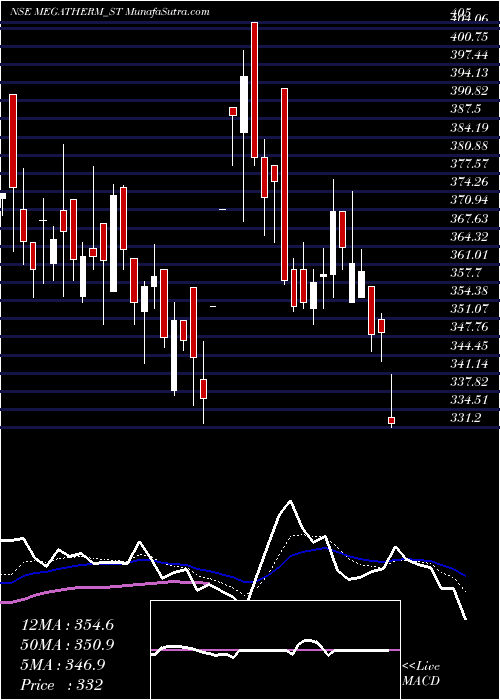Click the MACD inset chart panel
This screenshot has height=700, width=500.
tap(275, 650)
